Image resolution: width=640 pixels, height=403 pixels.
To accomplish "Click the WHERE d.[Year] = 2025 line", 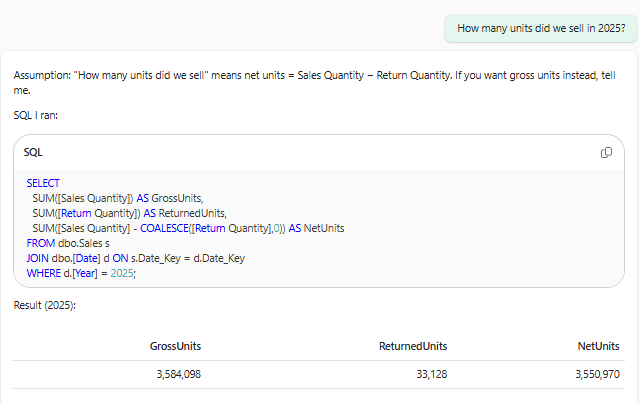I will [81, 273].
